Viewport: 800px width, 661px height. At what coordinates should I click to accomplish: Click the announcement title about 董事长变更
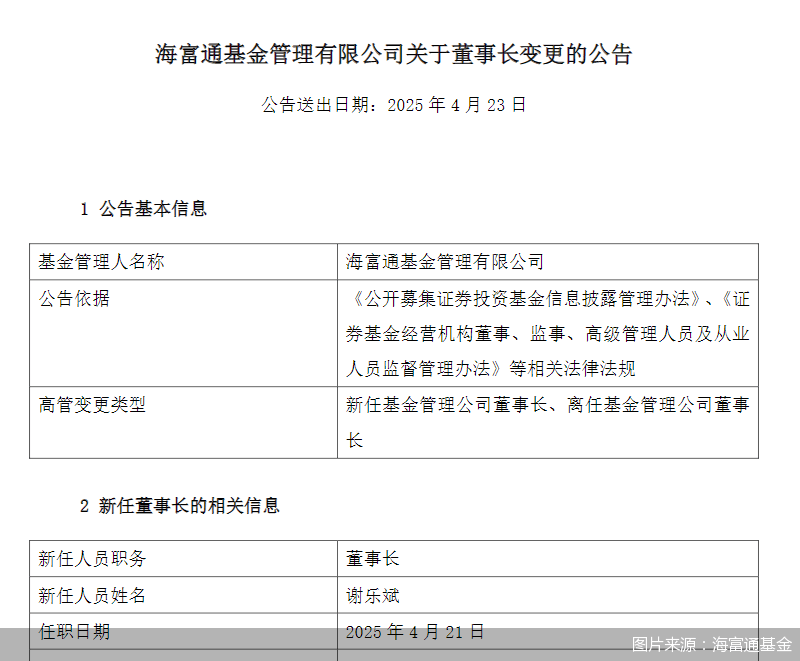[x=394, y=54]
